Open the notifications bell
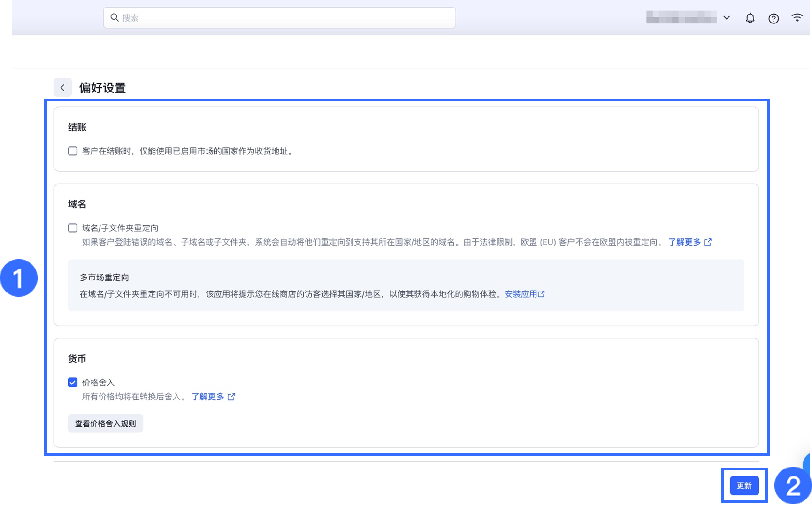 [x=750, y=18]
